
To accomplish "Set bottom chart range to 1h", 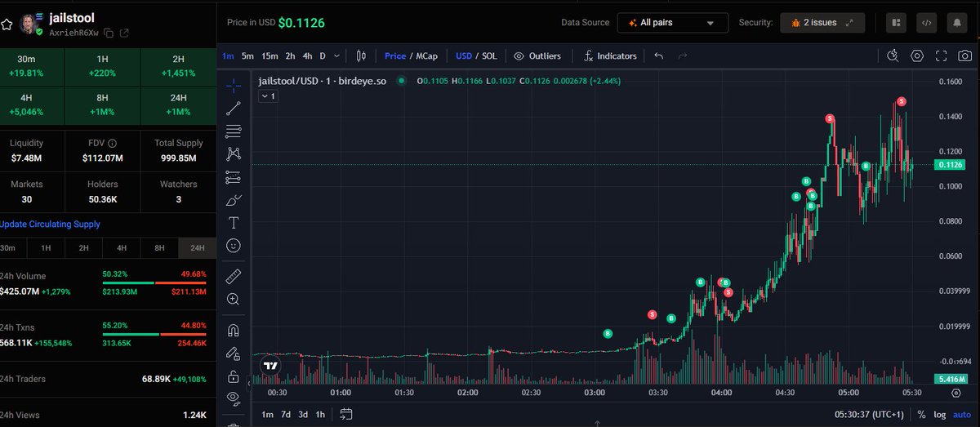I will [320, 415].
